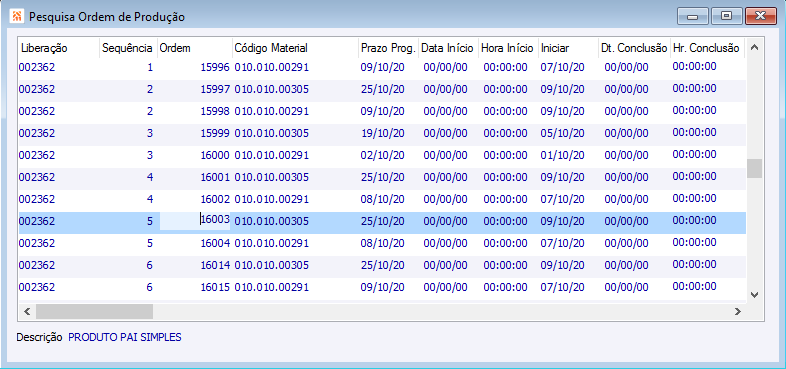Click the vertical scrollbar up arrow
This screenshot has width=786, height=369.
coord(754,47)
